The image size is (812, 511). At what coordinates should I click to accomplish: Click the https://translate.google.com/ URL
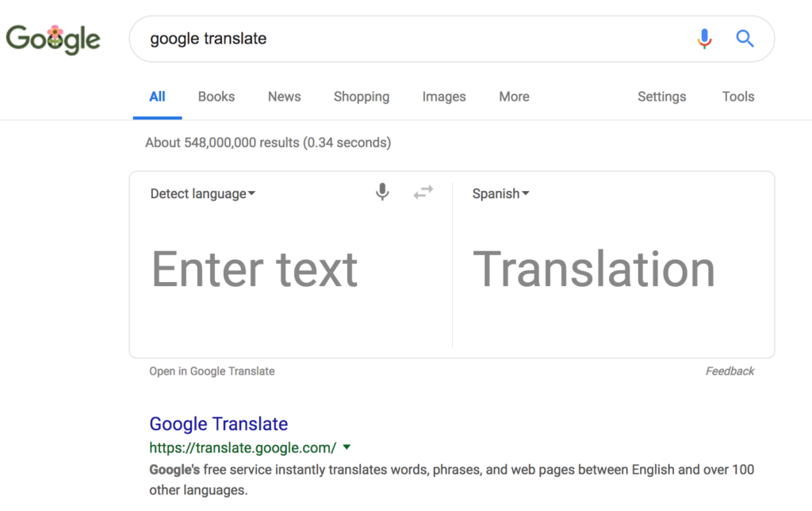pyautogui.click(x=243, y=448)
